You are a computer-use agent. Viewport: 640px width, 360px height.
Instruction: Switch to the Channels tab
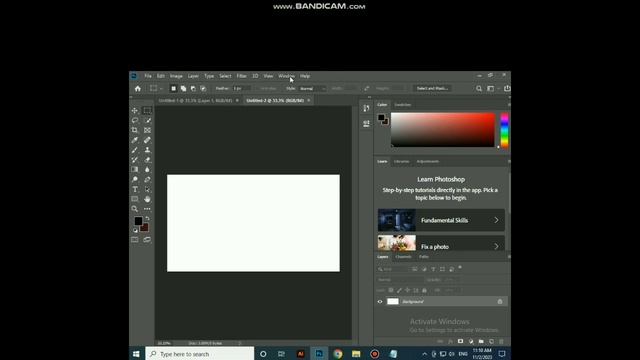click(x=403, y=257)
